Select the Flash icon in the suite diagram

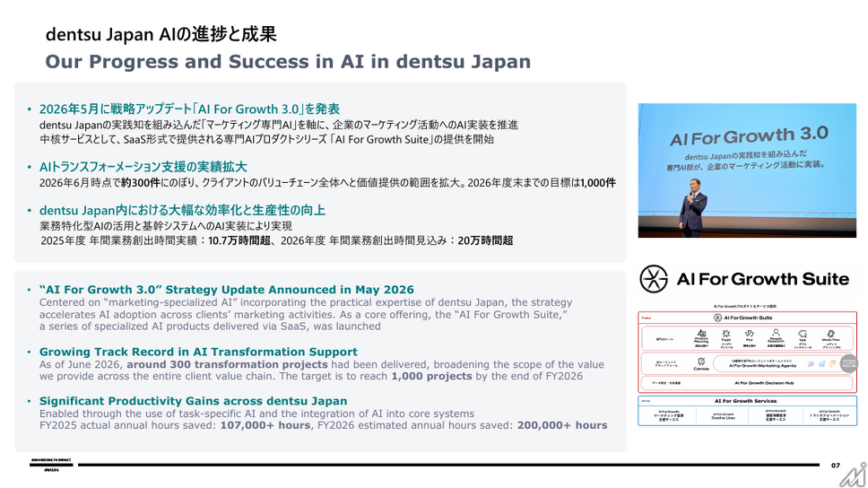point(726,334)
